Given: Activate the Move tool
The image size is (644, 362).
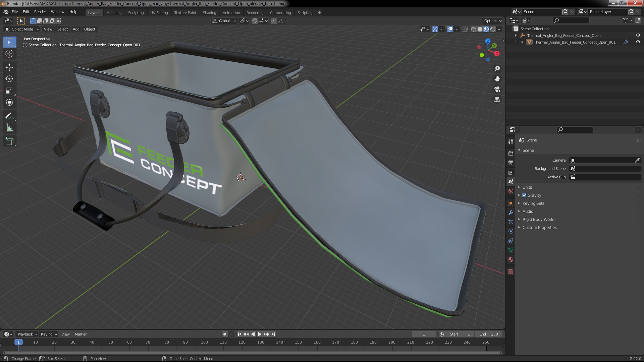Looking at the screenshot, I should tap(9, 67).
